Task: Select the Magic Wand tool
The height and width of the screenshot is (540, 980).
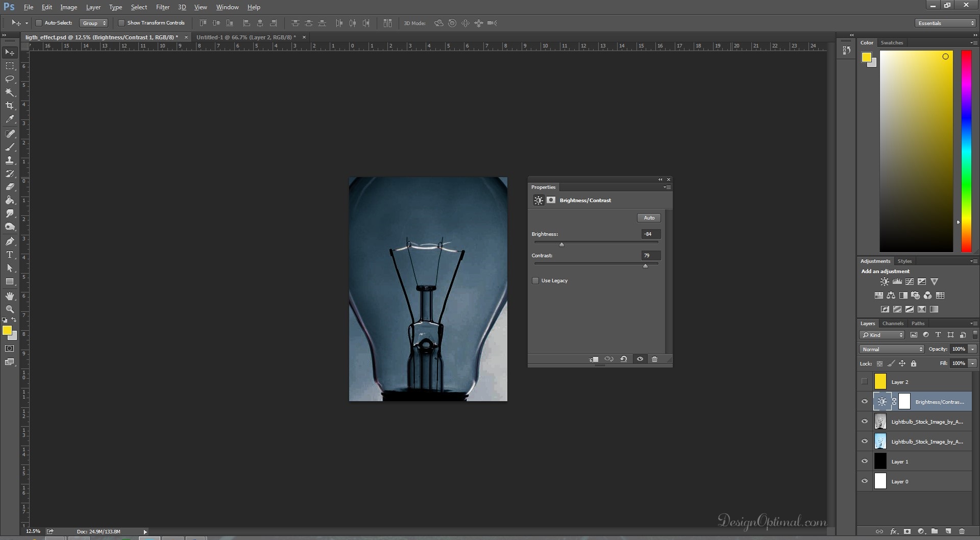Action: (10, 92)
